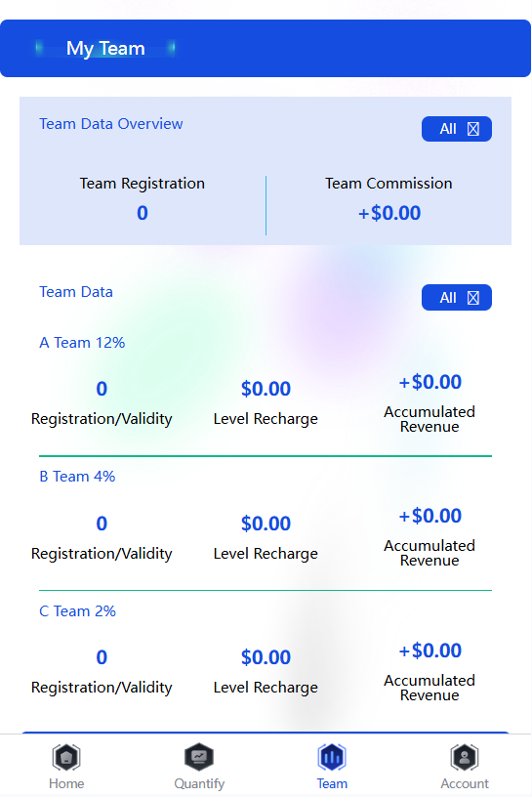Click the C Team 2% heading

tap(78, 611)
